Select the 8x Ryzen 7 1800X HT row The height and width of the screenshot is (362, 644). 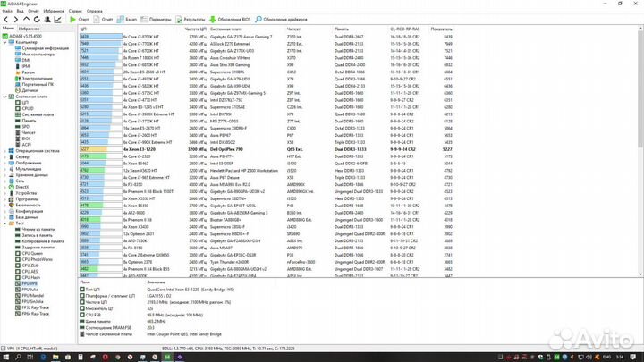[267, 58]
